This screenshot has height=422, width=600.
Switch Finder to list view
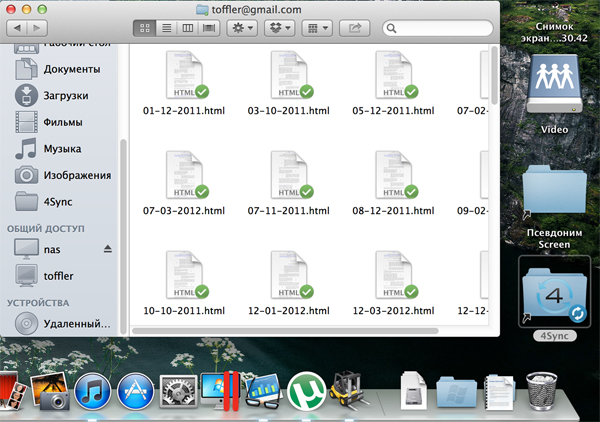[x=165, y=31]
